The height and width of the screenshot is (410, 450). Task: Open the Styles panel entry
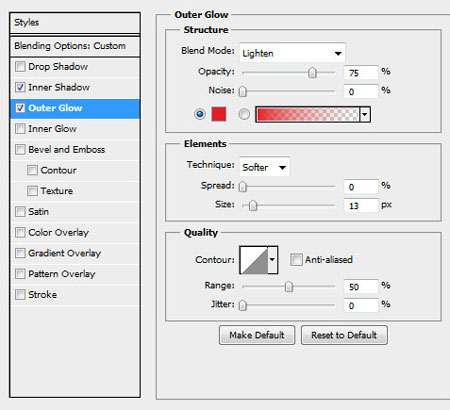75,23
